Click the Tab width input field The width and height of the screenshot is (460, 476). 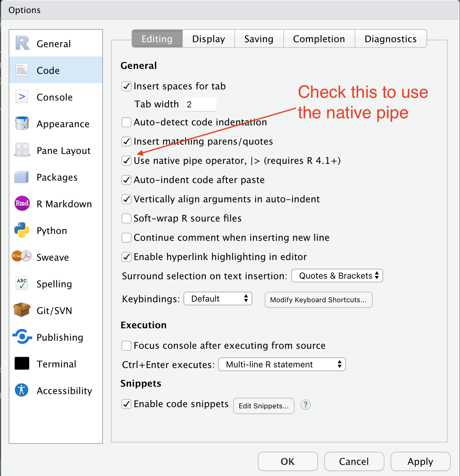pyautogui.click(x=200, y=104)
